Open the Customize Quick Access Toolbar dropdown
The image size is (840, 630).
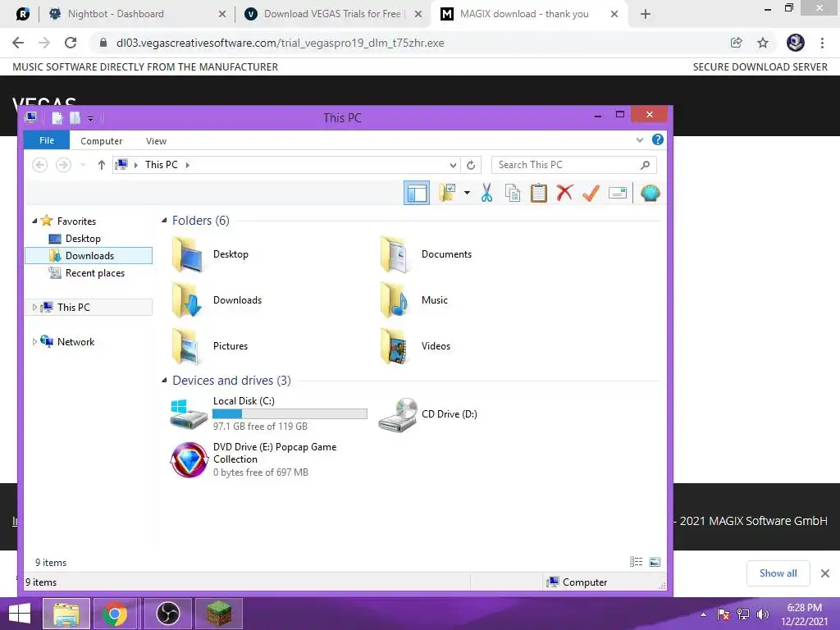90,119
